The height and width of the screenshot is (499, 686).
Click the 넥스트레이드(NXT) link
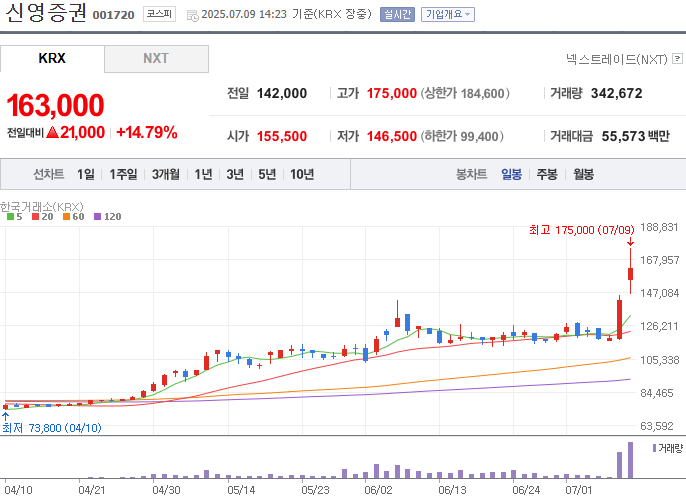pyautogui.click(x=617, y=59)
